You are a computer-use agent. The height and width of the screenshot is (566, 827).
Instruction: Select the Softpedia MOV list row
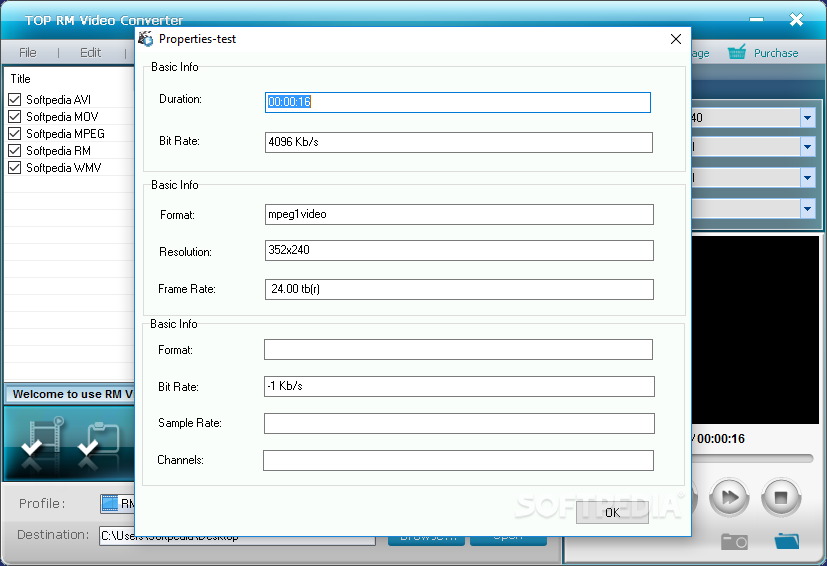[x=70, y=116]
